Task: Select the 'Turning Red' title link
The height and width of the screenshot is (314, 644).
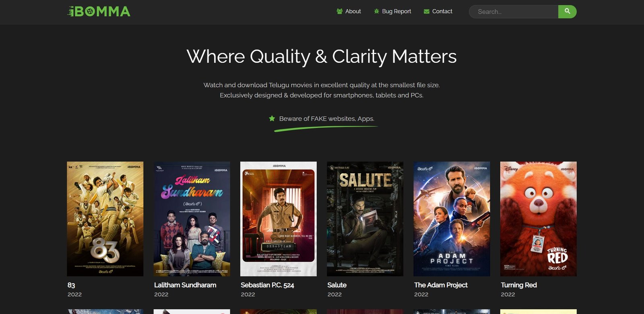Action: tap(519, 285)
